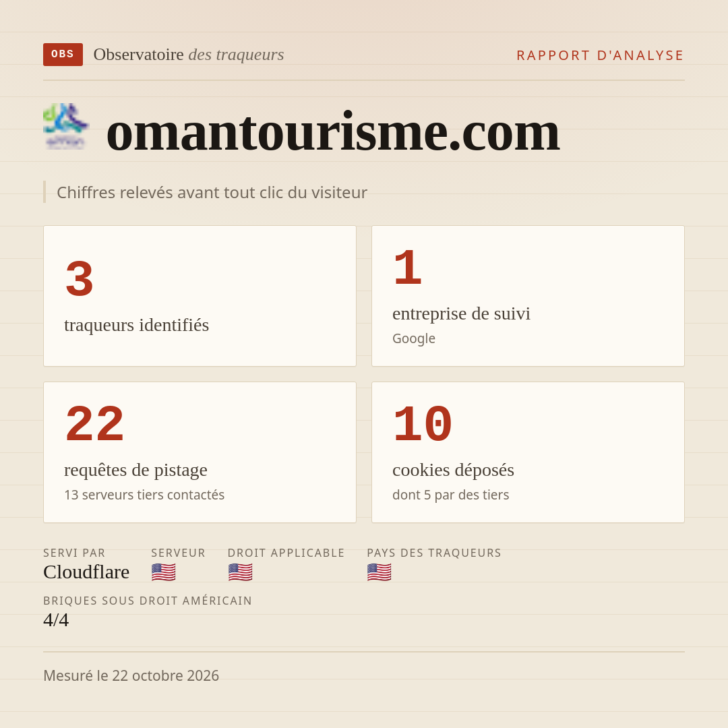Screen dimensions: 728x728
Task: Click the number 1 in entreprise card
Action: pos(408,268)
